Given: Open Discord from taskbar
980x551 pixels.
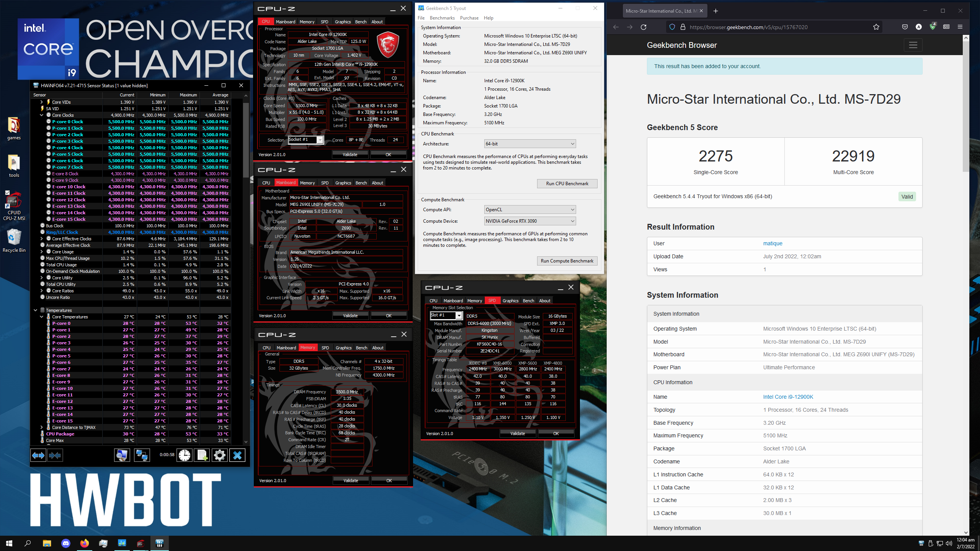Looking at the screenshot, I should [66, 543].
